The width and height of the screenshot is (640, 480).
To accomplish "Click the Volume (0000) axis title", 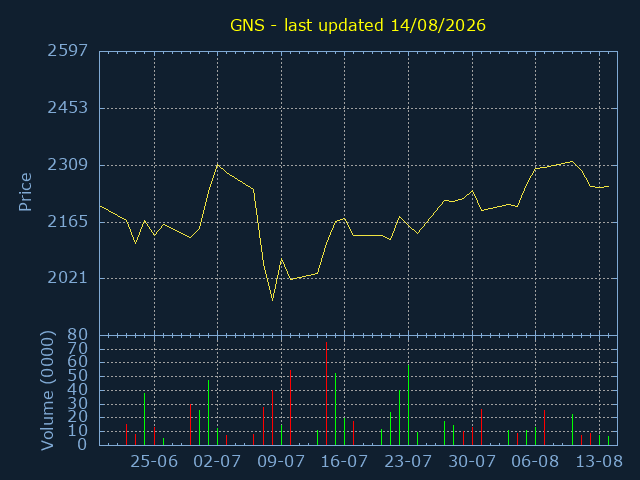I will point(47,391).
